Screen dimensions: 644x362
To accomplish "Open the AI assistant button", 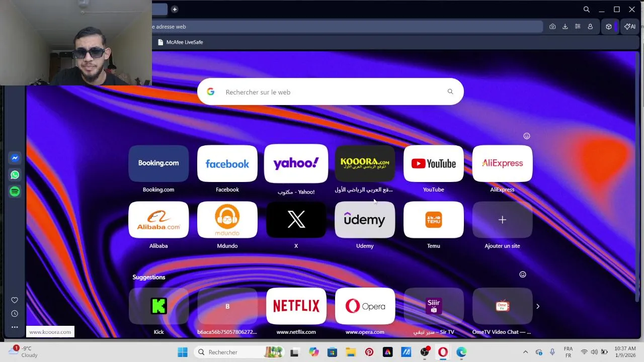I will click(x=630, y=27).
